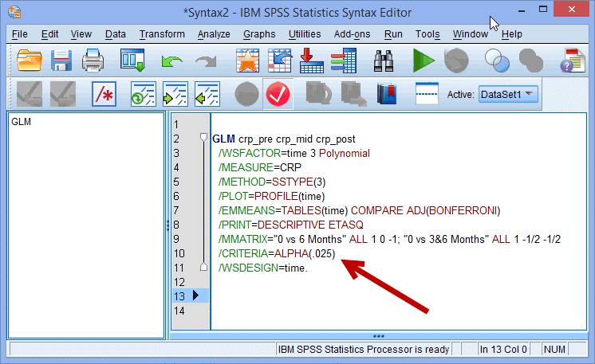Click the pane splitter handle dots

167,225
